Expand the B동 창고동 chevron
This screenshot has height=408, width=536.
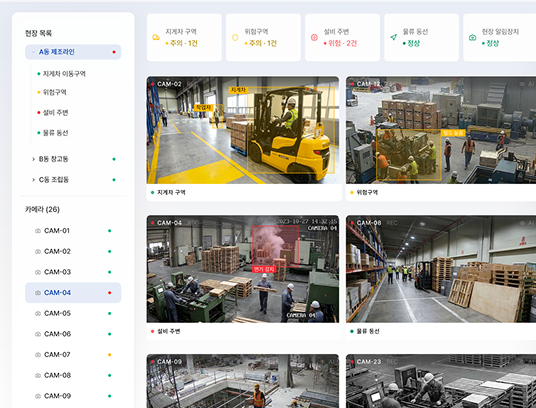(x=34, y=159)
